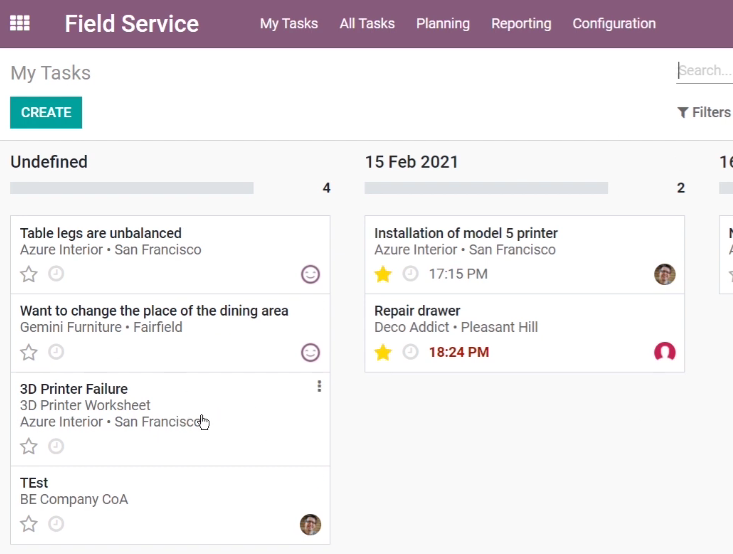Viewport: 733px width, 554px height.
Task: Open the apps grid menu icon
Action: pos(20,23)
